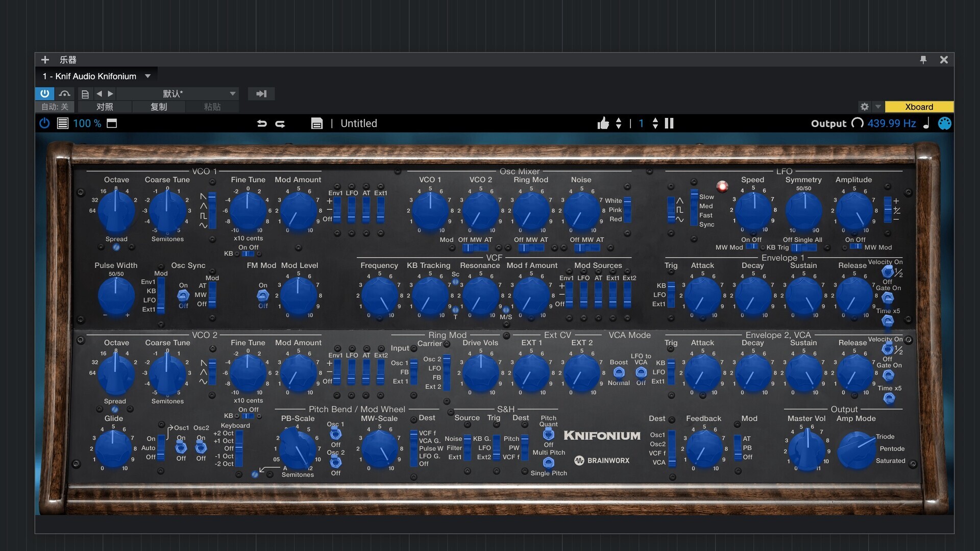Click the sidechain routing arrow button
The image size is (980, 551).
pyautogui.click(x=261, y=94)
